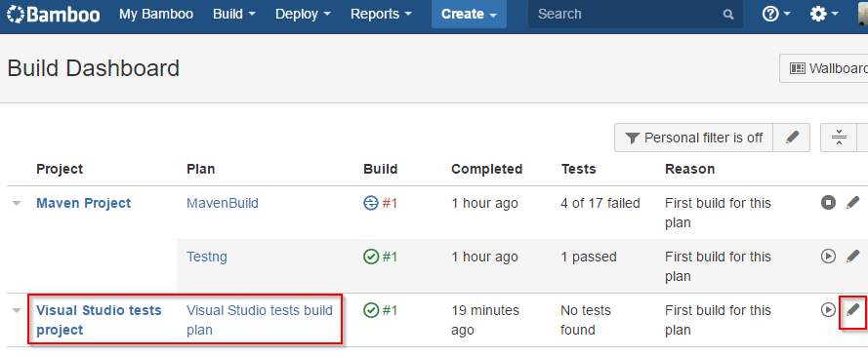Open the help question-mark menu

coord(776,14)
